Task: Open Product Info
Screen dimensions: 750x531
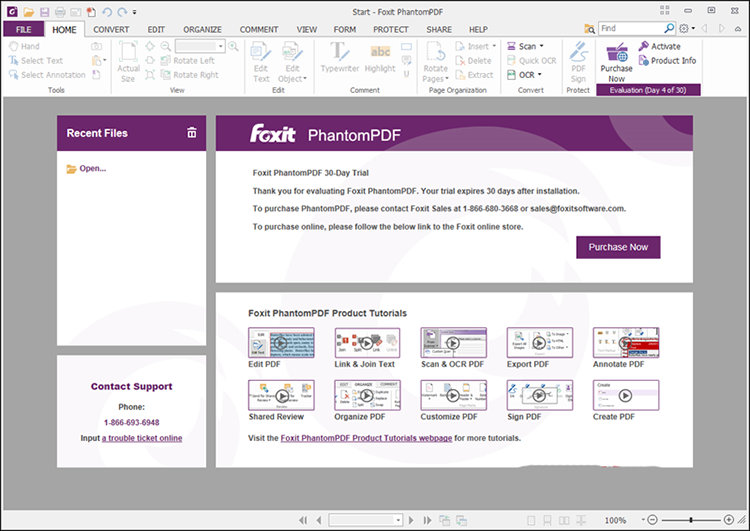Action: (x=667, y=61)
